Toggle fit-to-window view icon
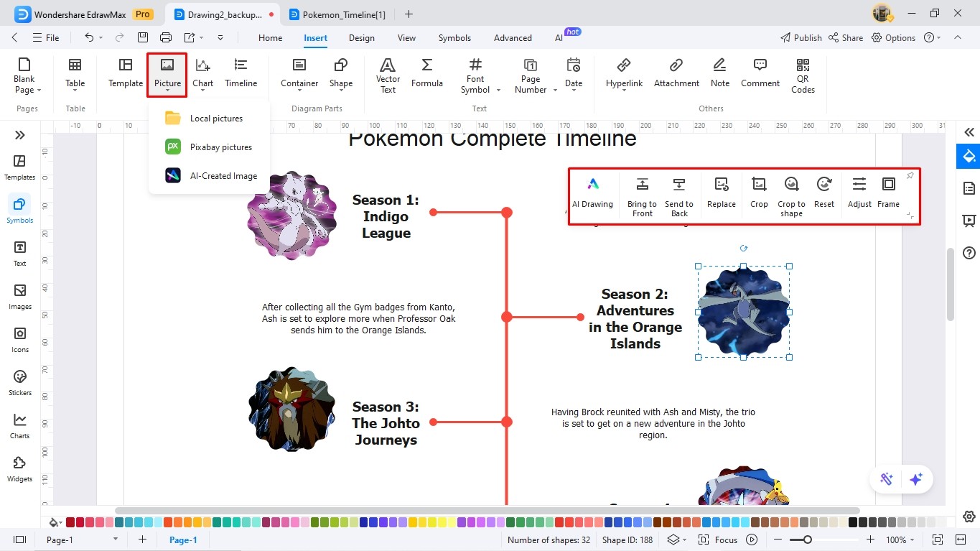Viewport: 980px width, 551px height. click(937, 540)
